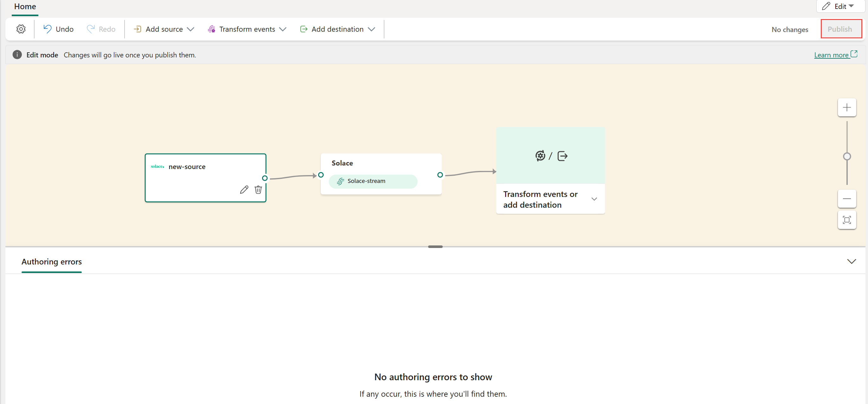
Task: Click the zoom out minus button
Action: tap(846, 199)
